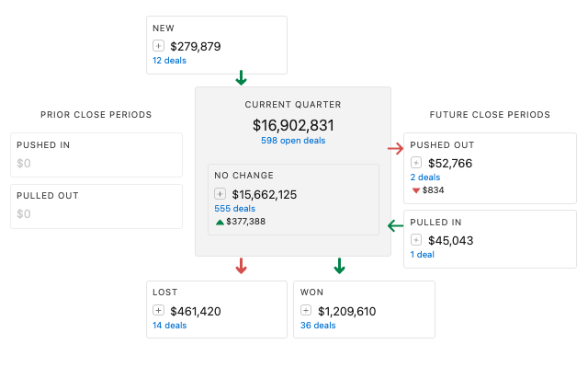Open the 14 deals link under LOST
The width and height of the screenshot is (588, 367).
[169, 326]
